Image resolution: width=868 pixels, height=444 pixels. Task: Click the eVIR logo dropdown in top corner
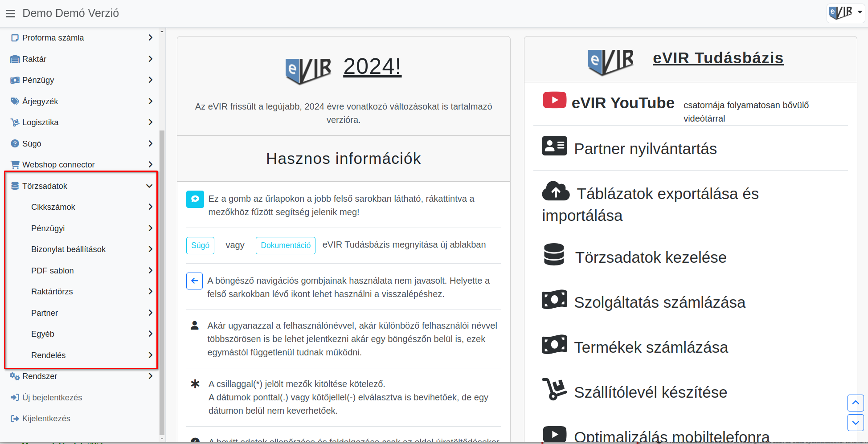coord(845,13)
